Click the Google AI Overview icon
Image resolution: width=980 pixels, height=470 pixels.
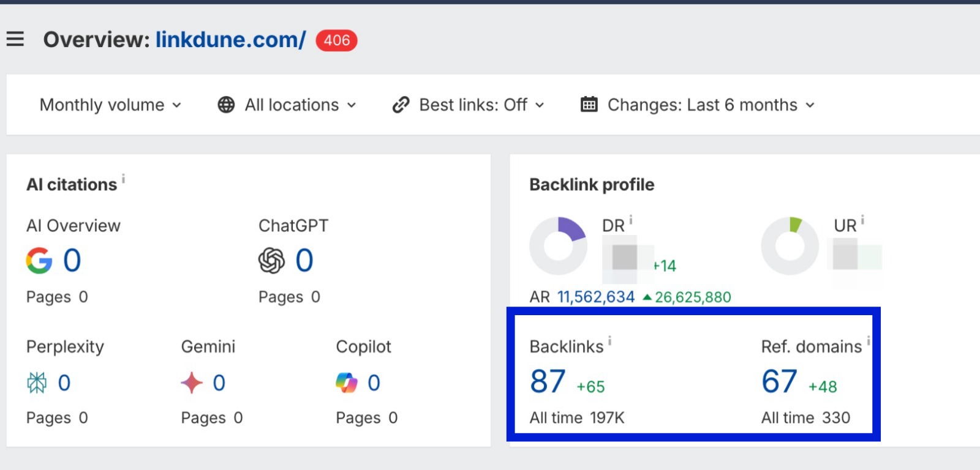click(x=39, y=261)
